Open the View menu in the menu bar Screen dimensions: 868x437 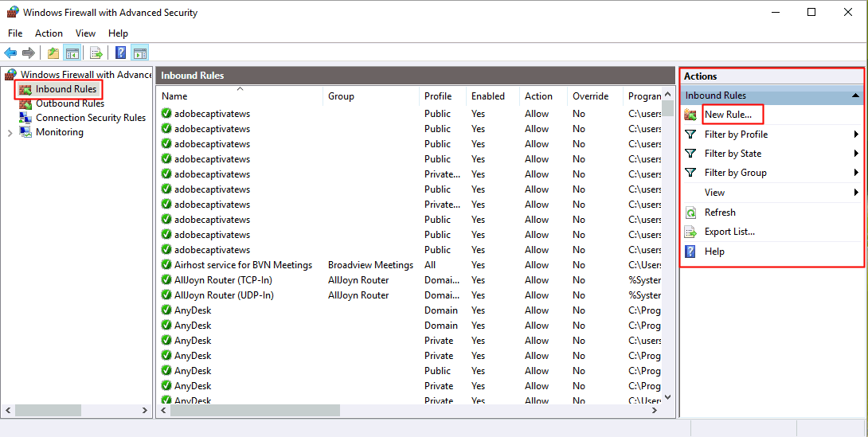click(85, 33)
